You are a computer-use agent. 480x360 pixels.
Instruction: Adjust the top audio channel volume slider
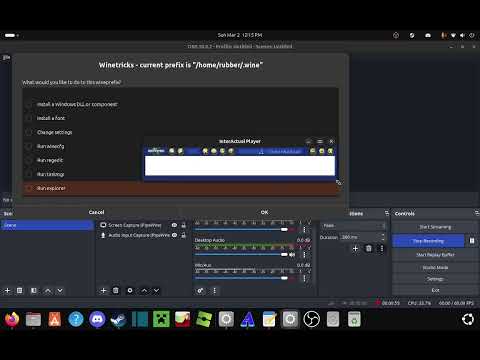241,230
